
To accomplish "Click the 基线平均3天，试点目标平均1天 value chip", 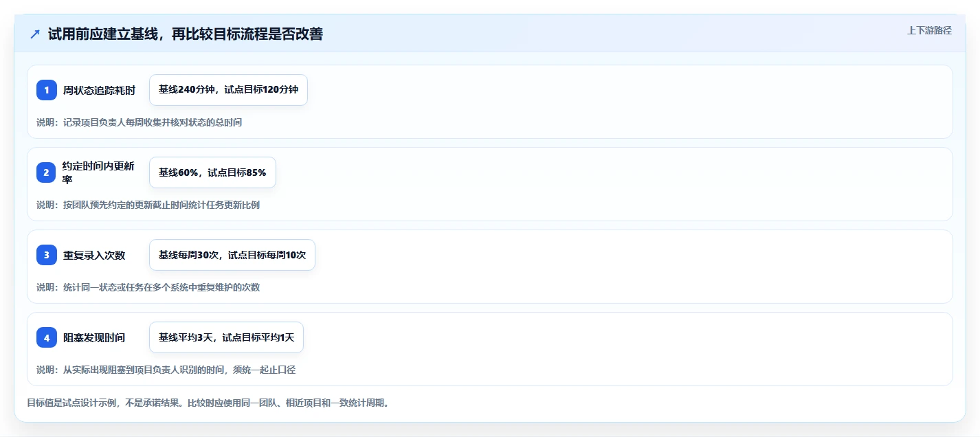I will (x=226, y=337).
